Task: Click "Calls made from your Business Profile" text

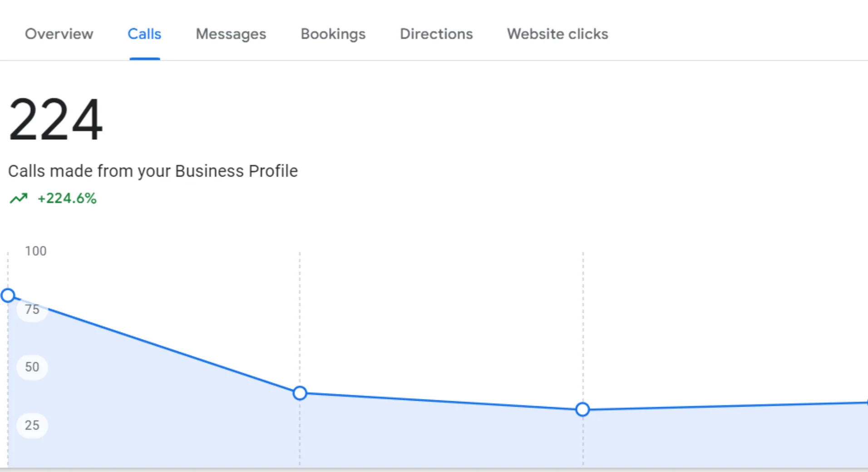Action: click(153, 171)
